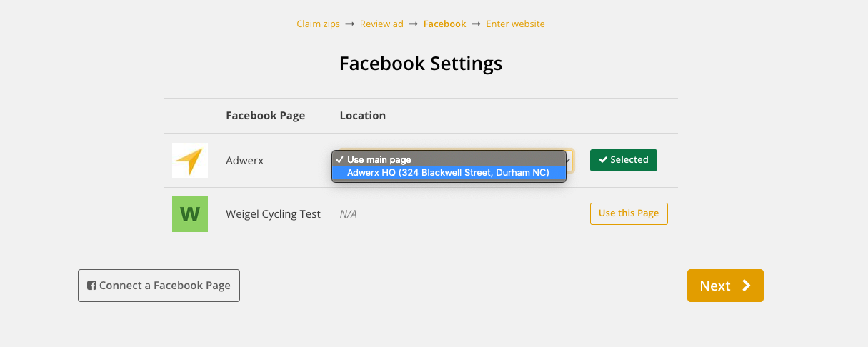Click the N/A location value
The width and height of the screenshot is (868, 347).
coord(348,214)
